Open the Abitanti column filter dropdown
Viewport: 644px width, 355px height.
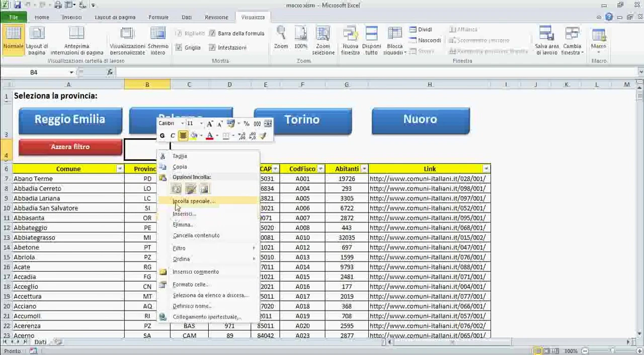click(364, 169)
